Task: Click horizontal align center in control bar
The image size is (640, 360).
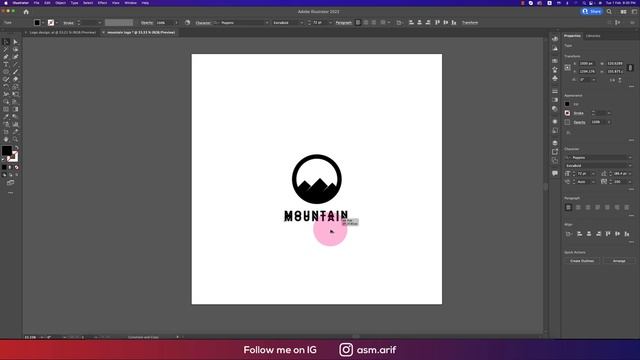Action: tap(420, 22)
